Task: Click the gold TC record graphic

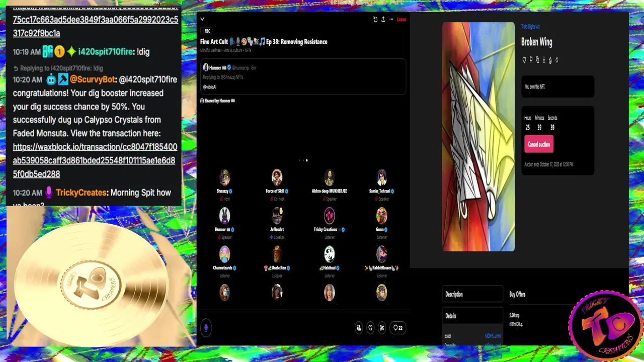Action: tap(91, 284)
